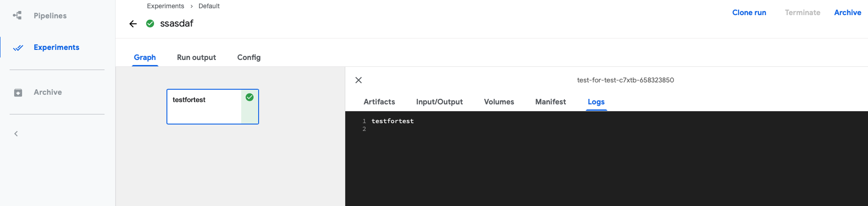Screen dimensions: 868x206
Task: Open the Run output tab
Action: tap(196, 57)
